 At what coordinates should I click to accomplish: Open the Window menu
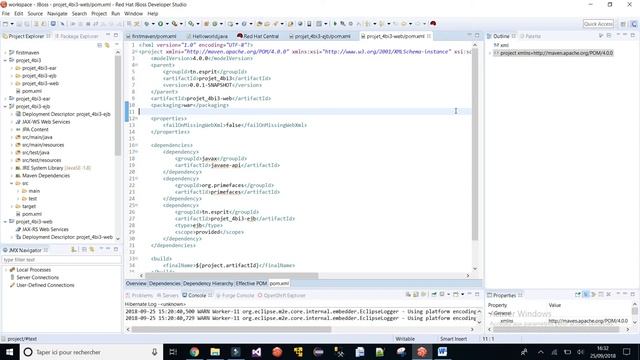pos(133,13)
